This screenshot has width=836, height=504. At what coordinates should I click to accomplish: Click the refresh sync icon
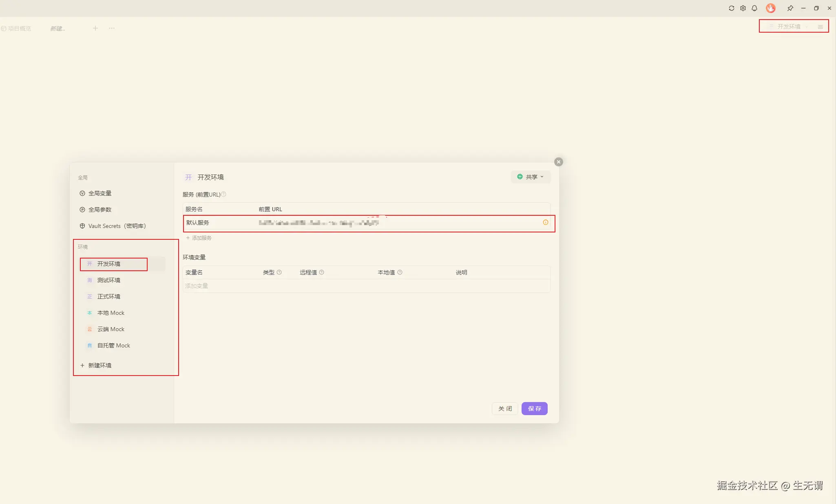(732, 8)
